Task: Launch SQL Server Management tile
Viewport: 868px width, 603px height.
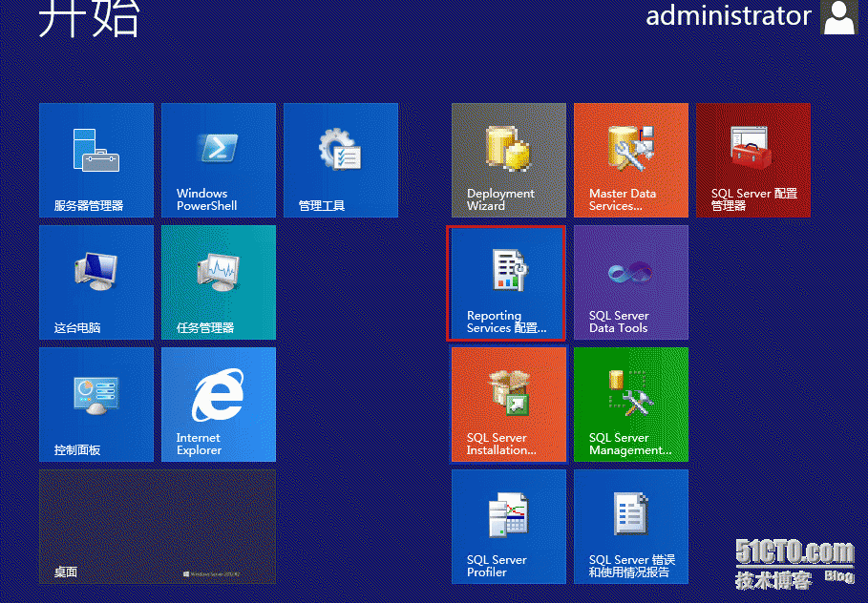Action: 631,405
